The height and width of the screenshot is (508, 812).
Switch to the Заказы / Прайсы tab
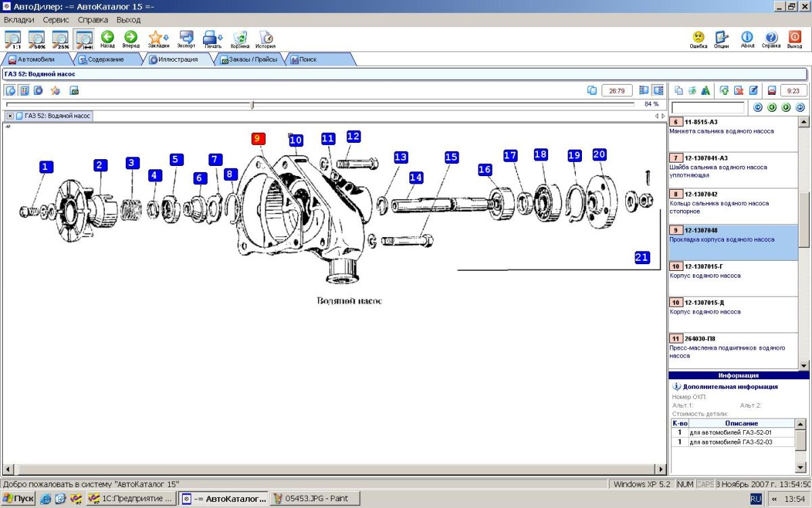click(x=248, y=60)
